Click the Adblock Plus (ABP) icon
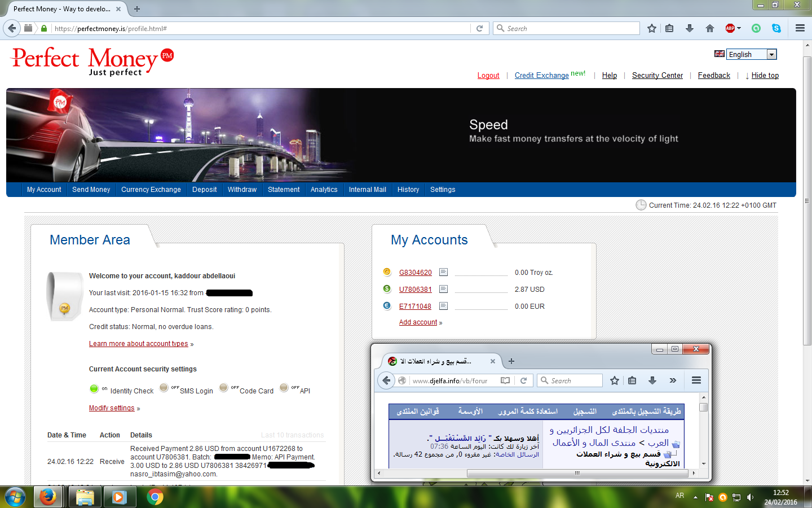The image size is (812, 508). (x=730, y=28)
